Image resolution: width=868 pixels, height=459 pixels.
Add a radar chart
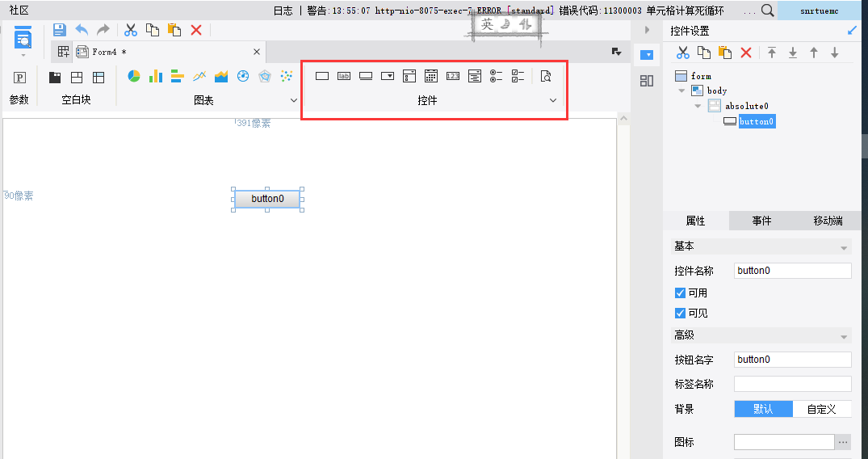[265, 76]
